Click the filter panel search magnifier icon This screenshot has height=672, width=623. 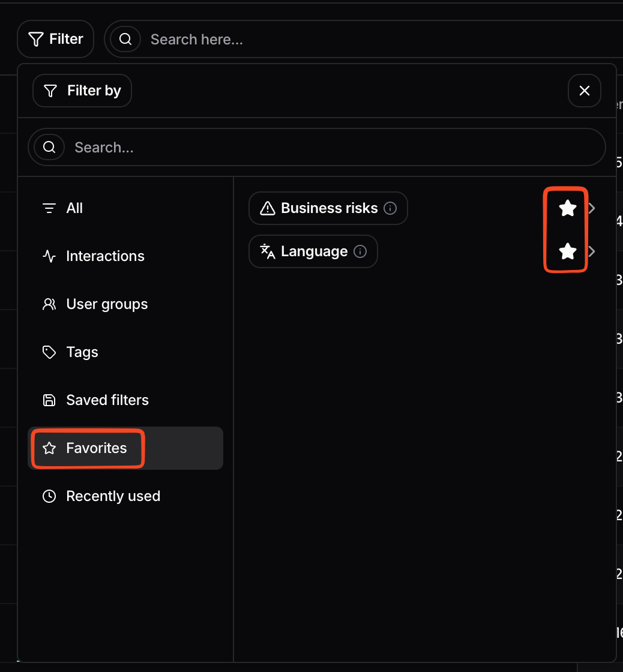click(x=49, y=148)
